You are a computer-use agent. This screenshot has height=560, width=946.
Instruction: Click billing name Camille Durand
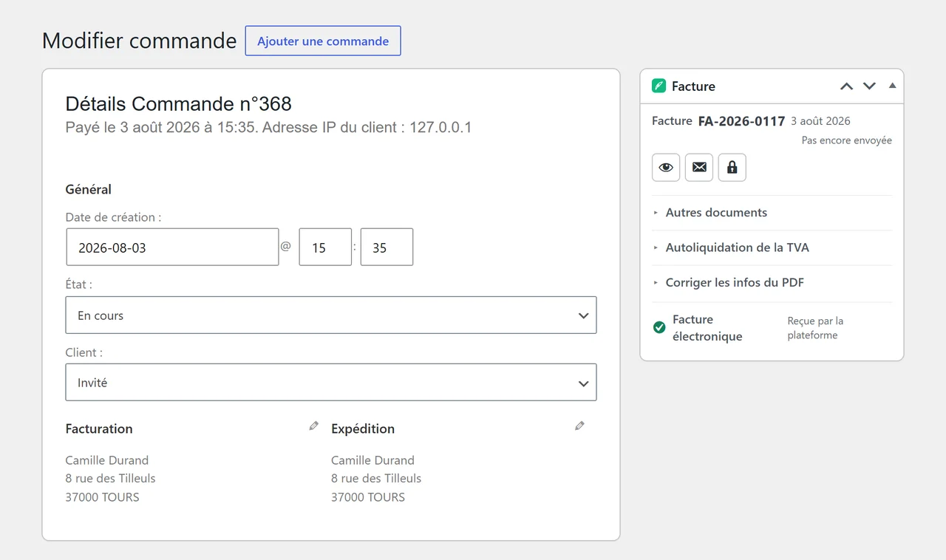[x=107, y=460]
